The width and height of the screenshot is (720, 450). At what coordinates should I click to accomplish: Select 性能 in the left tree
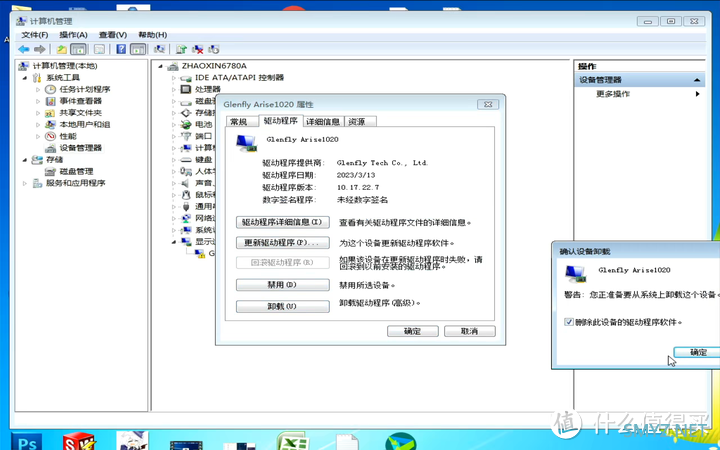click(x=68, y=136)
